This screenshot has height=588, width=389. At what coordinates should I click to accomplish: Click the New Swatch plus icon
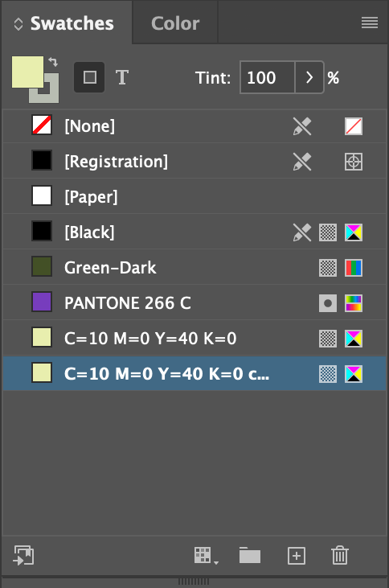[x=297, y=555]
